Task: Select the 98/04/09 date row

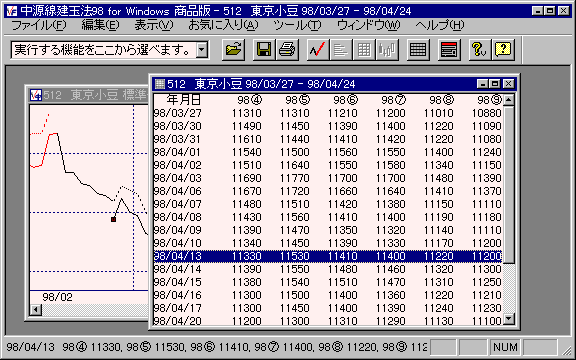Action: pos(328,230)
